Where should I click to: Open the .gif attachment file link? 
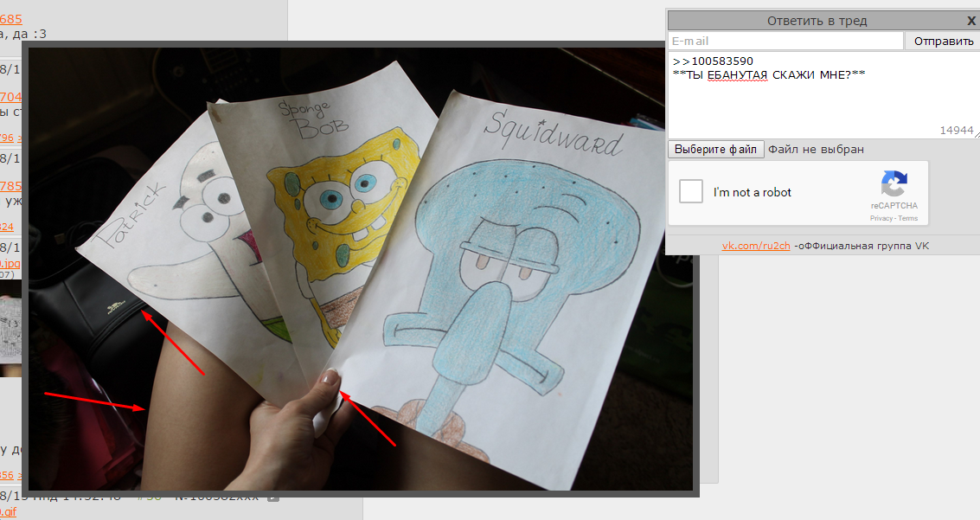click(x=8, y=512)
